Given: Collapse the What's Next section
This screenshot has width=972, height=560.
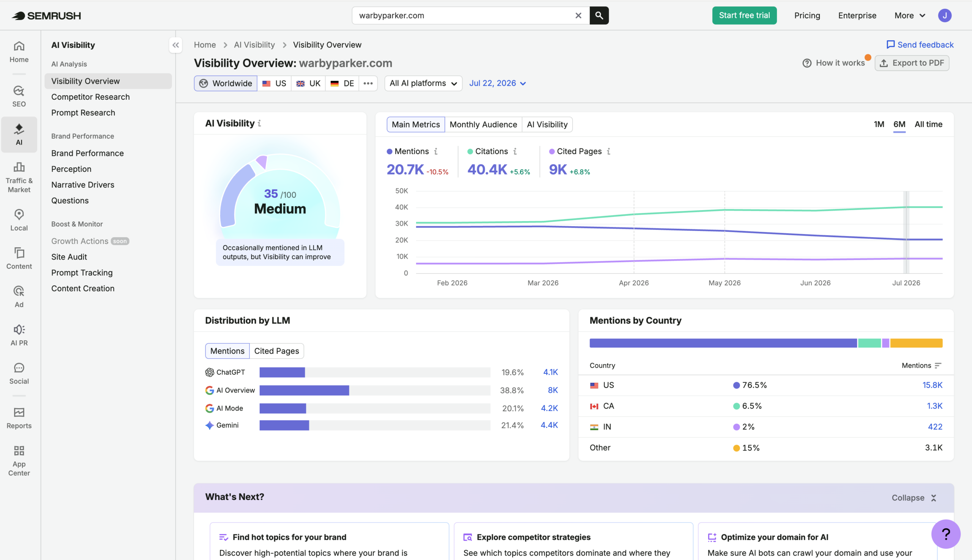Looking at the screenshot, I should [914, 498].
